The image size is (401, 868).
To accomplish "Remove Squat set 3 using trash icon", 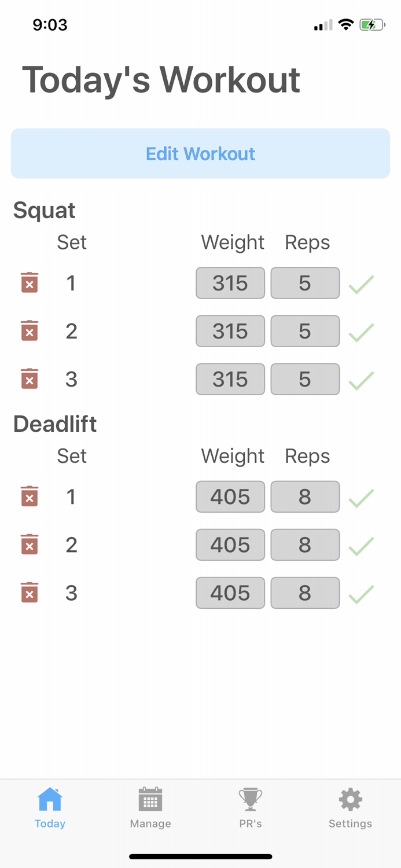I will point(30,378).
